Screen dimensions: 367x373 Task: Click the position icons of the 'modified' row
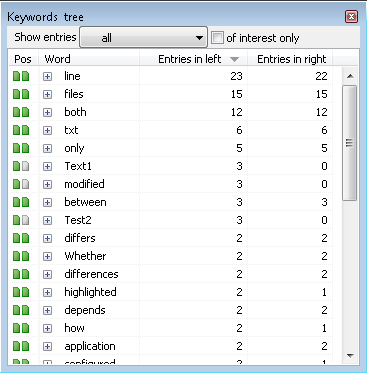[21, 184]
